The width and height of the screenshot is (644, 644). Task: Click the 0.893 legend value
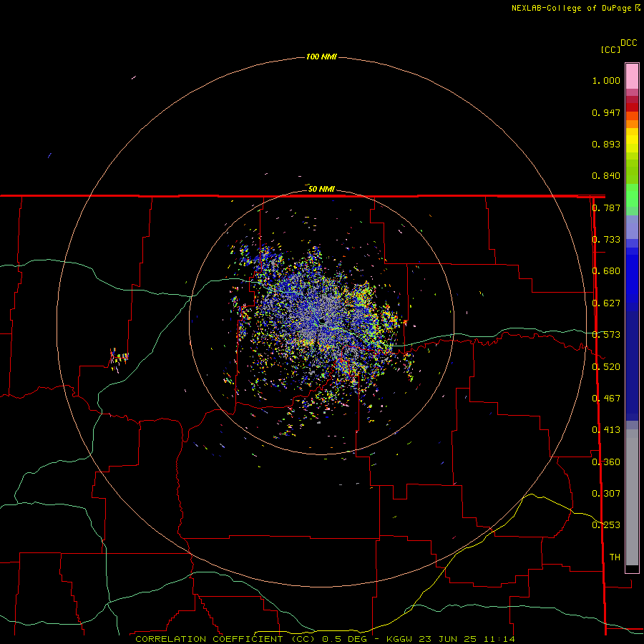(606, 144)
